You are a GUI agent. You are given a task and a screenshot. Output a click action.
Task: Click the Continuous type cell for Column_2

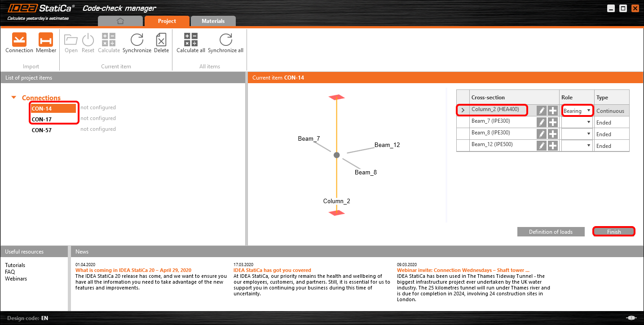[612, 111]
